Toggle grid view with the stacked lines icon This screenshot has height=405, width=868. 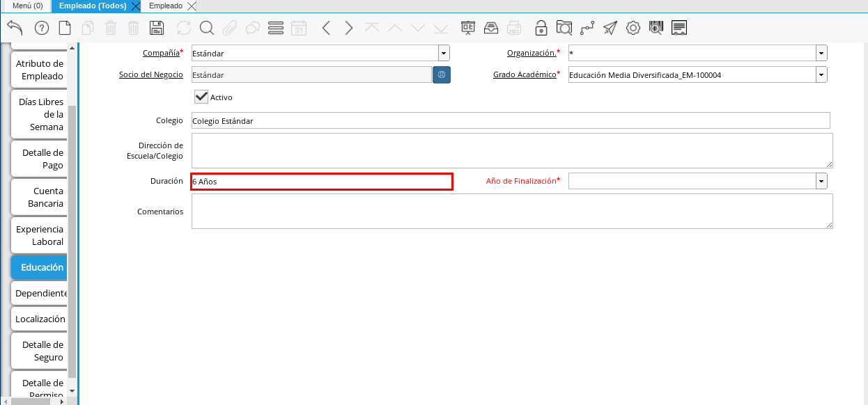(276, 28)
